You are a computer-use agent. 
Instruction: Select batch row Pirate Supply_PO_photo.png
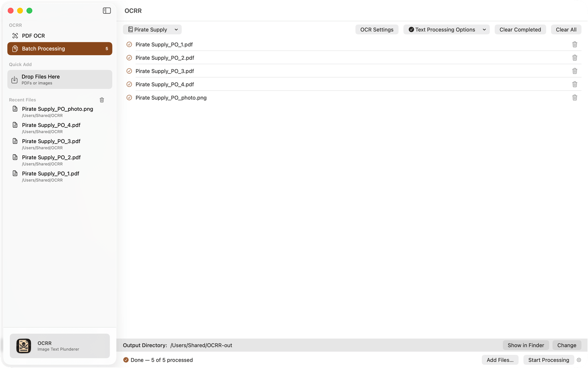tap(352, 98)
